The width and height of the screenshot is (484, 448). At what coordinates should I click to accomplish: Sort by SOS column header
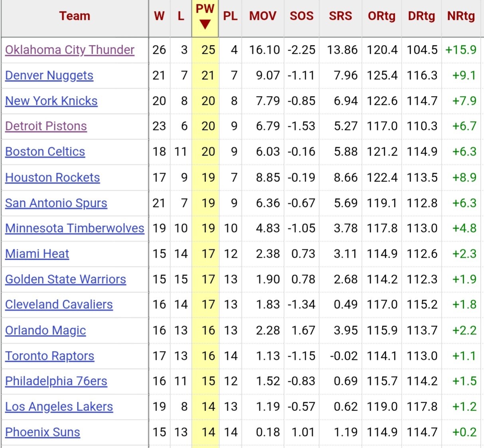point(301,16)
